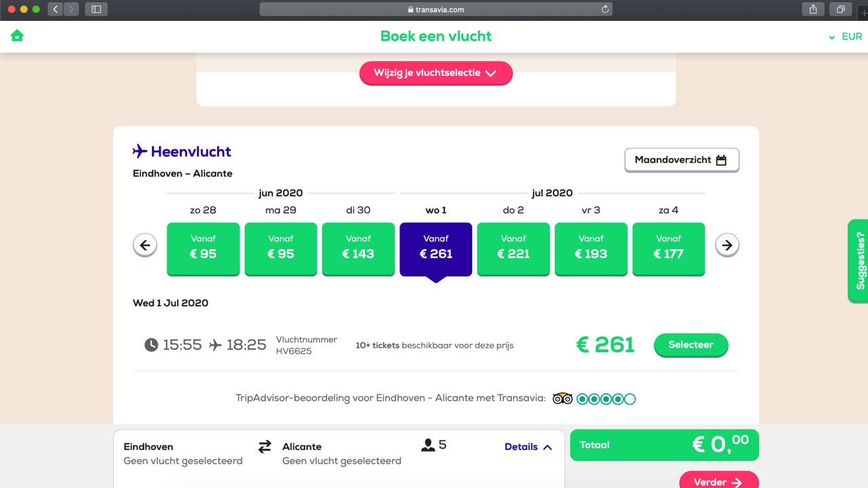Click the clock icon beside departure time 15:55
The image size is (868, 488).
point(151,344)
